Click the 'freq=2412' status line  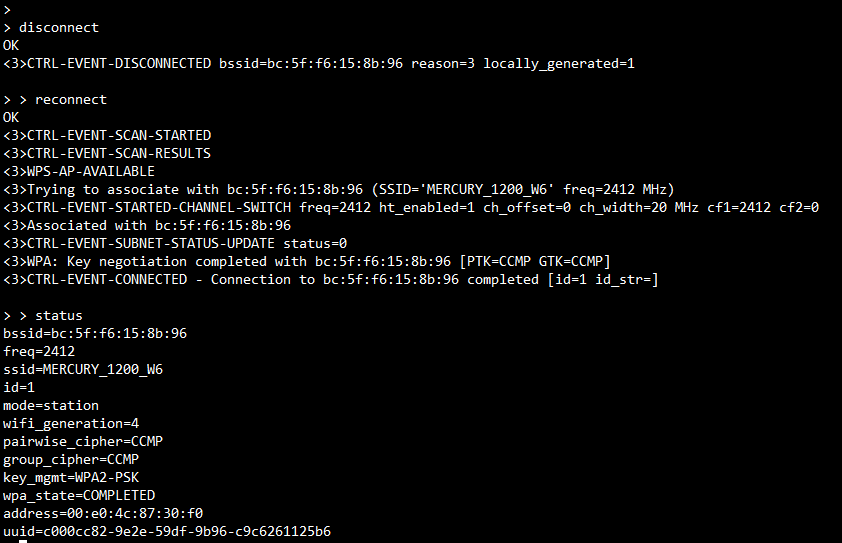pyautogui.click(x=39, y=351)
